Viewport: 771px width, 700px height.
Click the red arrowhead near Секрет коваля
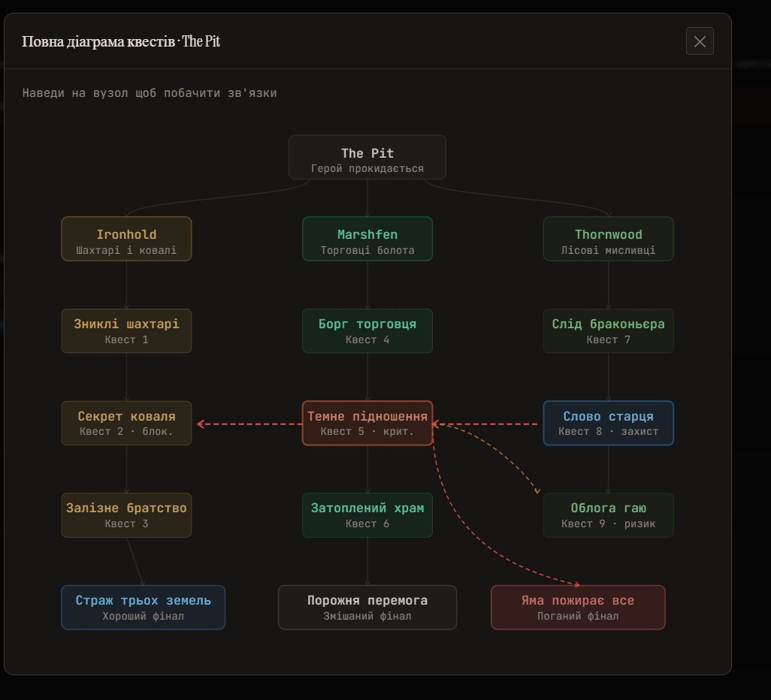click(201, 424)
